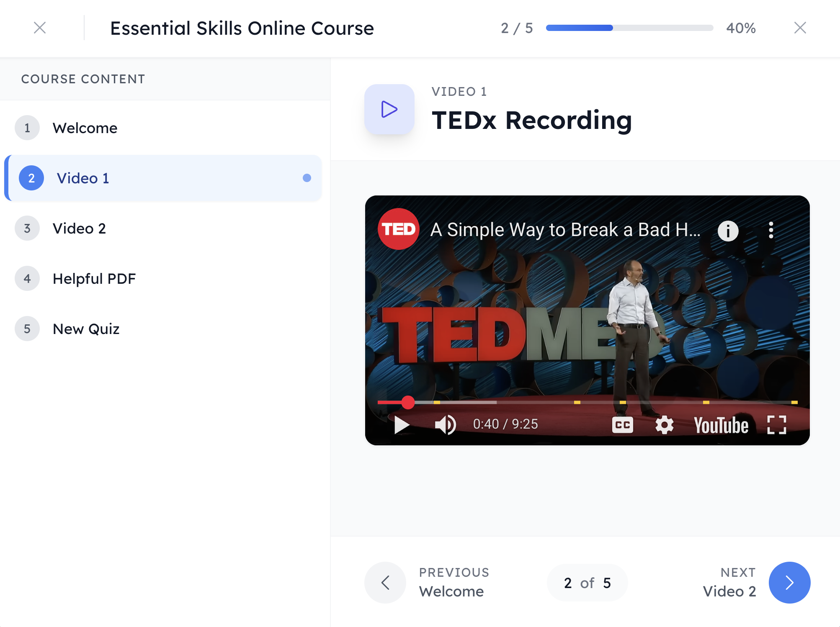Click 'Essential Skills Online Course' title
Image resolution: width=840 pixels, height=627 pixels.
[242, 28]
